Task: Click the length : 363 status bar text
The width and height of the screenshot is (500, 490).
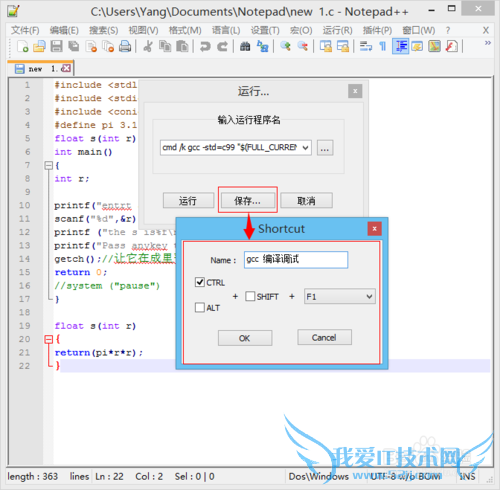Action: 33,476
